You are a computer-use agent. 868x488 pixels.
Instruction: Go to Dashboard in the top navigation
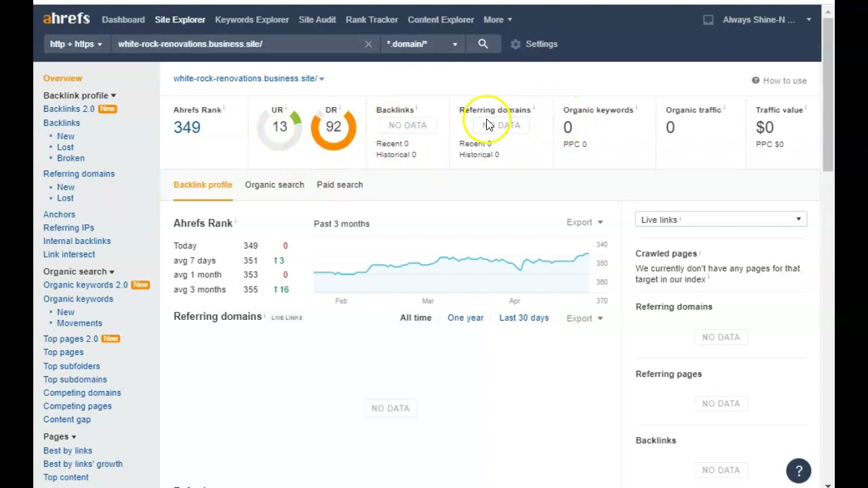[123, 20]
